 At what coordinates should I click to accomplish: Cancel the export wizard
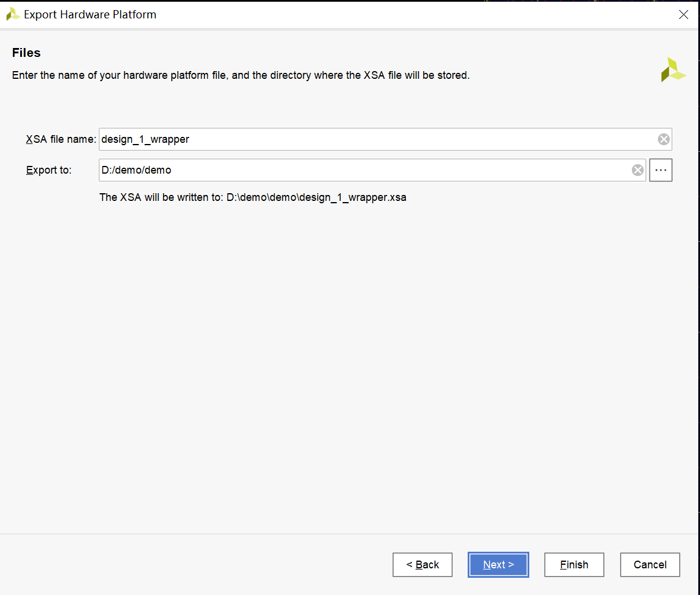pos(650,565)
